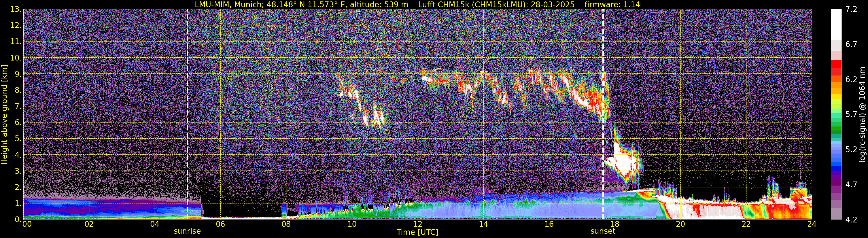Click the 'sunset' label below the time axis
Image resolution: width=868 pixels, height=238 pixels.
point(603,231)
